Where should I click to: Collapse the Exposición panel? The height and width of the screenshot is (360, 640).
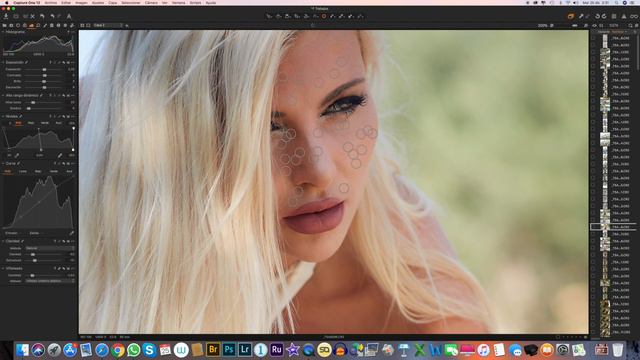click(3, 62)
